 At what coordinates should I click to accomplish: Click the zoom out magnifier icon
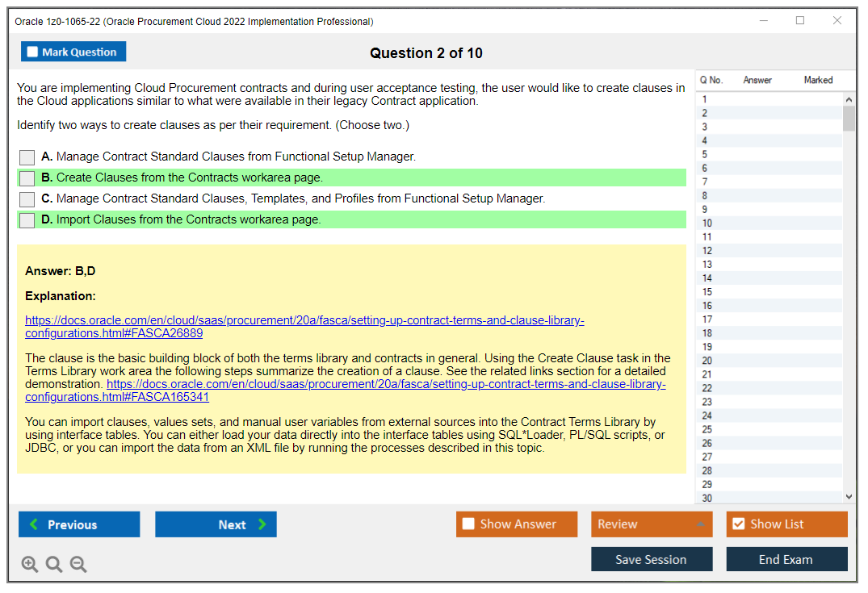pyautogui.click(x=78, y=564)
